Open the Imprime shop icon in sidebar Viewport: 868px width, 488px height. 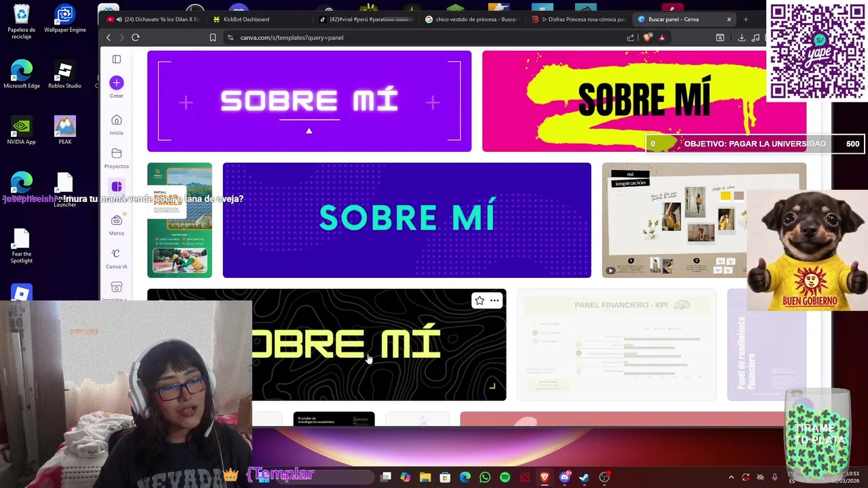117,287
